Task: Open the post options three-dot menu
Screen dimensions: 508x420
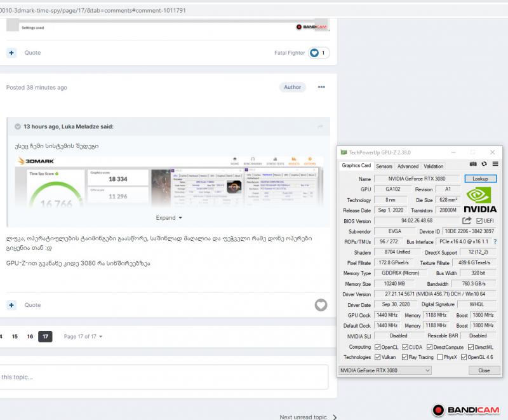Action: click(321, 87)
